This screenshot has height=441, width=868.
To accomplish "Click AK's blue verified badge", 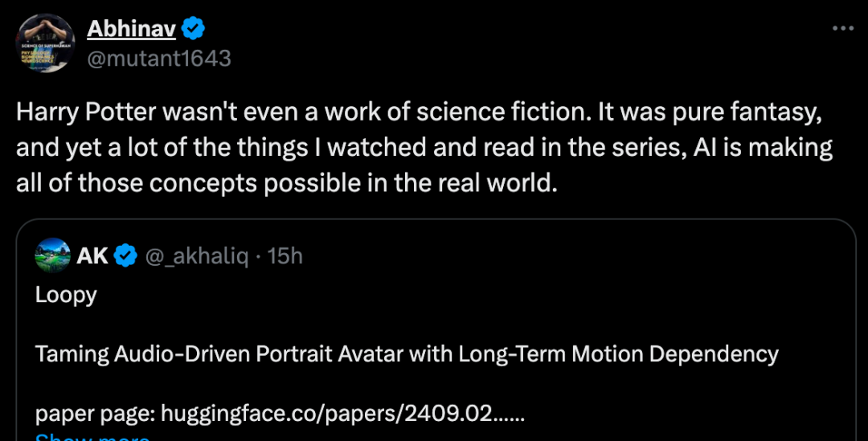I will [x=125, y=255].
